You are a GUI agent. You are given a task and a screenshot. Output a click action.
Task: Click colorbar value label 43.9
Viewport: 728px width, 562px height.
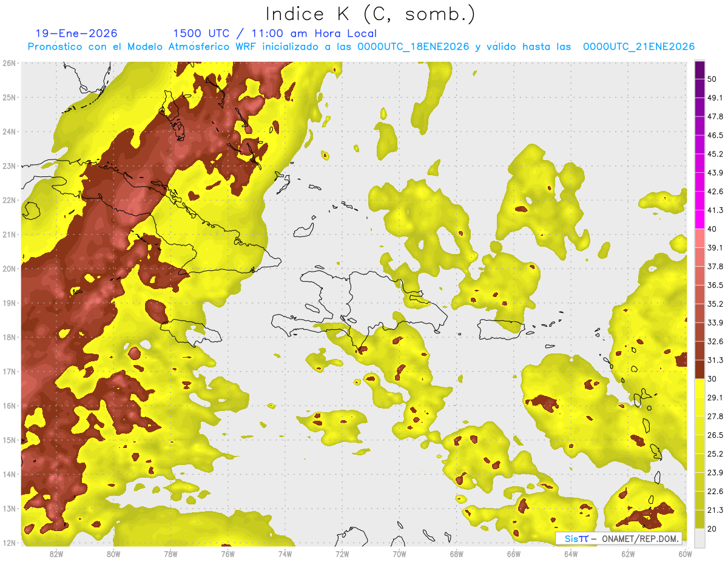coord(715,173)
